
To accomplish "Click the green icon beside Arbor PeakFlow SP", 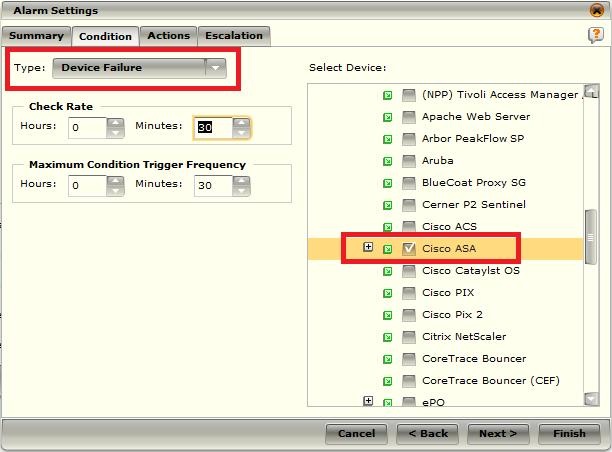I will click(x=388, y=139).
